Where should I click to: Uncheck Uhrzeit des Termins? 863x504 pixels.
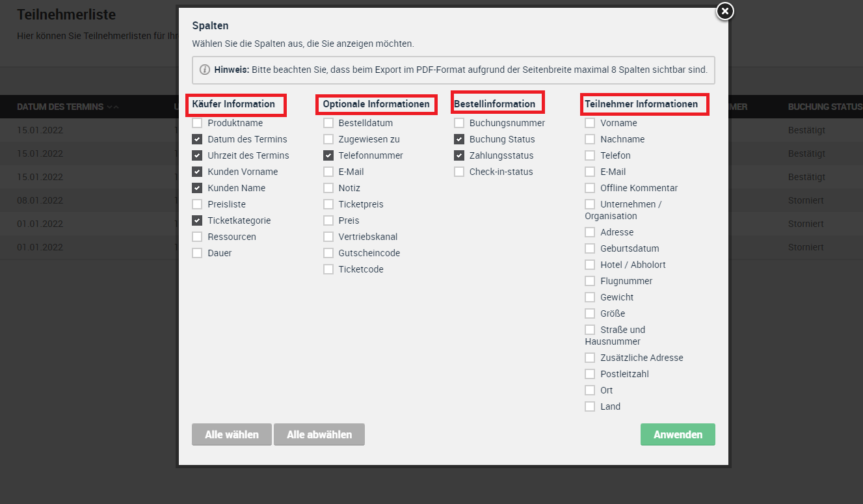click(x=197, y=155)
